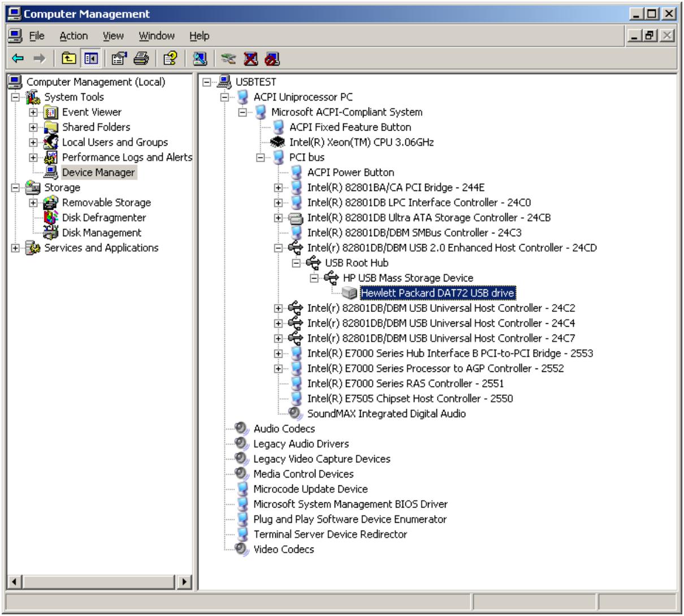This screenshot has width=684, height=616.
Task: Click left pane scrollbar left arrow
Action: pos(15,581)
